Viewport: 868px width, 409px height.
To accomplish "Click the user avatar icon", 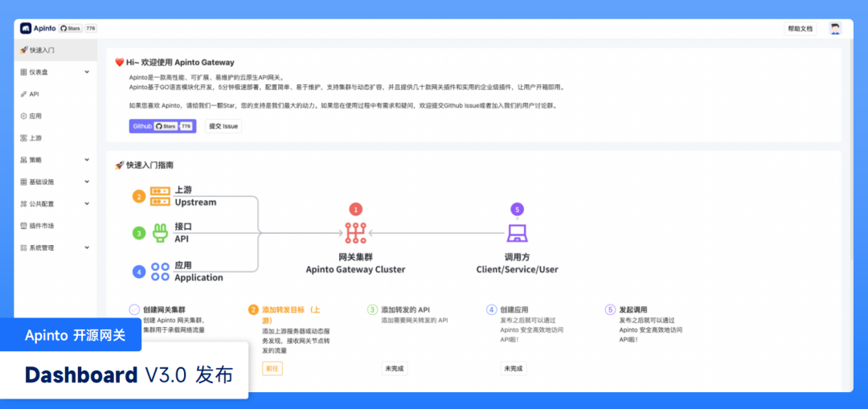I will (x=835, y=29).
